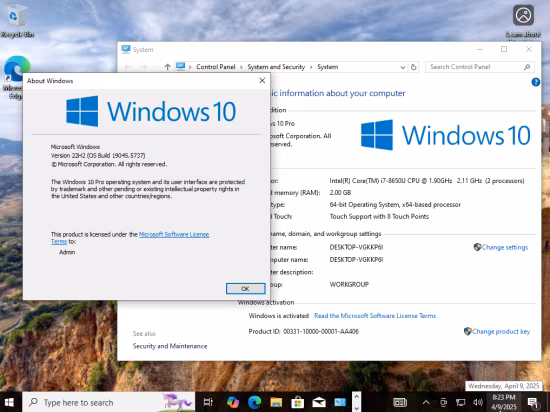The height and width of the screenshot is (412, 550).
Task: Select System and Security breadcrumb
Action: tap(276, 67)
